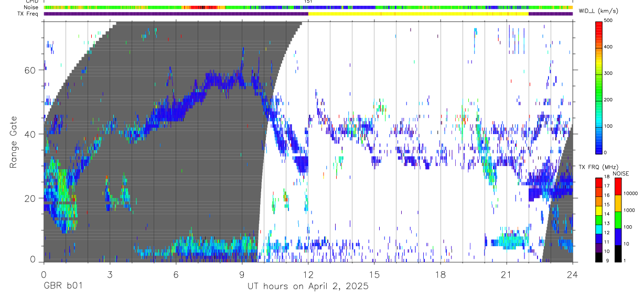Click the '6' hour tick label on the x-axis
644x297 pixels.
coord(176,274)
